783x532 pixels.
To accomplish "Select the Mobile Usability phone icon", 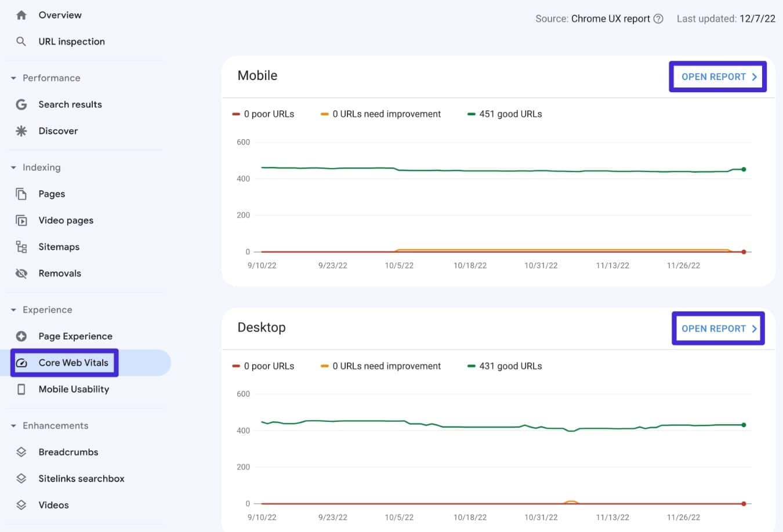I will point(21,389).
